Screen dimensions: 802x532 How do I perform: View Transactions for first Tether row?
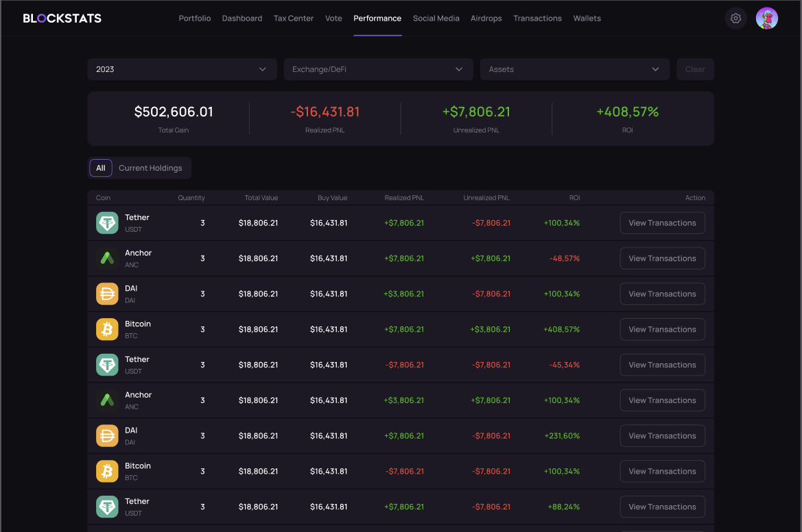coord(662,223)
